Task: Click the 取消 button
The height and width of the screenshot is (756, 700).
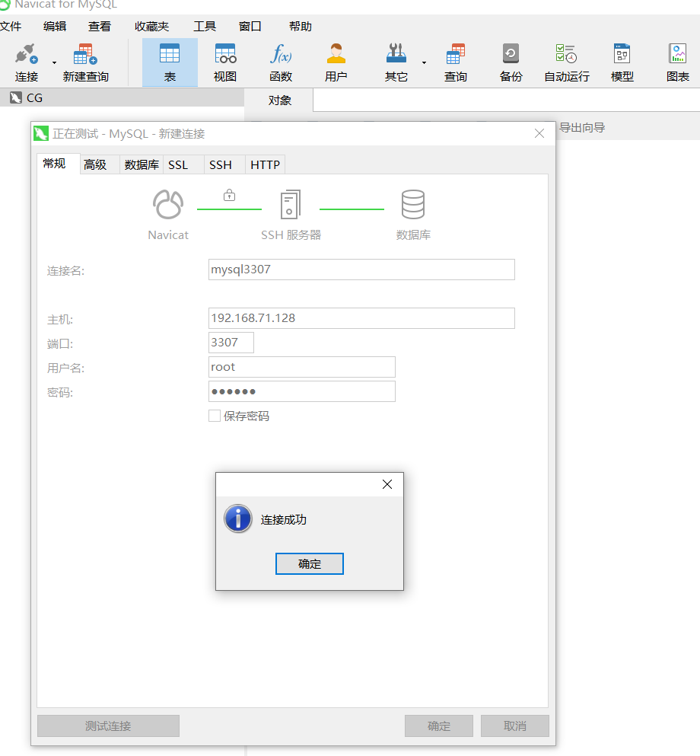Action: pyautogui.click(x=515, y=726)
